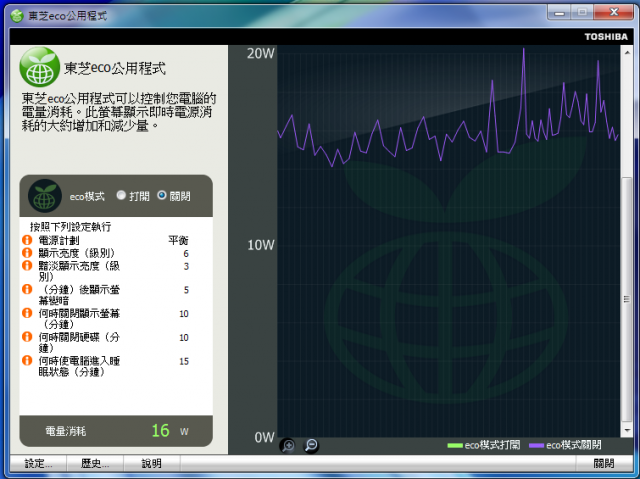Click the 按照下列設定執行 heading
Screen dimensions: 640x479
tap(70, 226)
